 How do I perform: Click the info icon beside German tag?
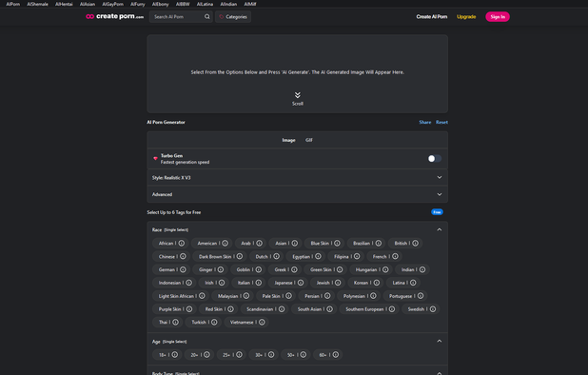click(x=183, y=269)
